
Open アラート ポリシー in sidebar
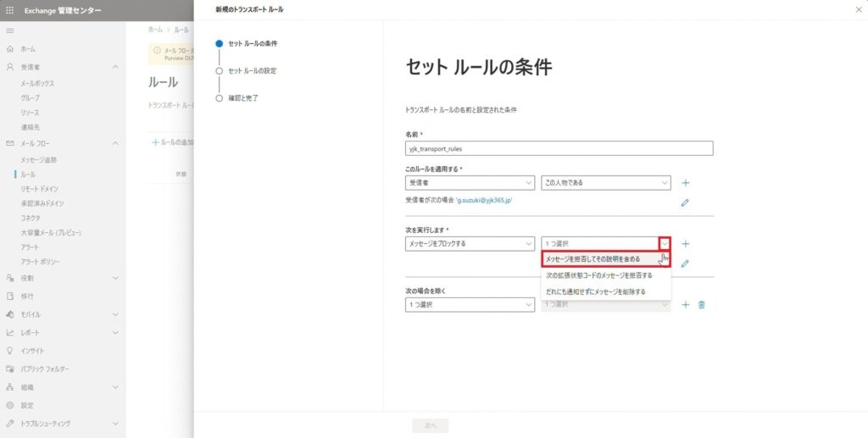coord(40,262)
